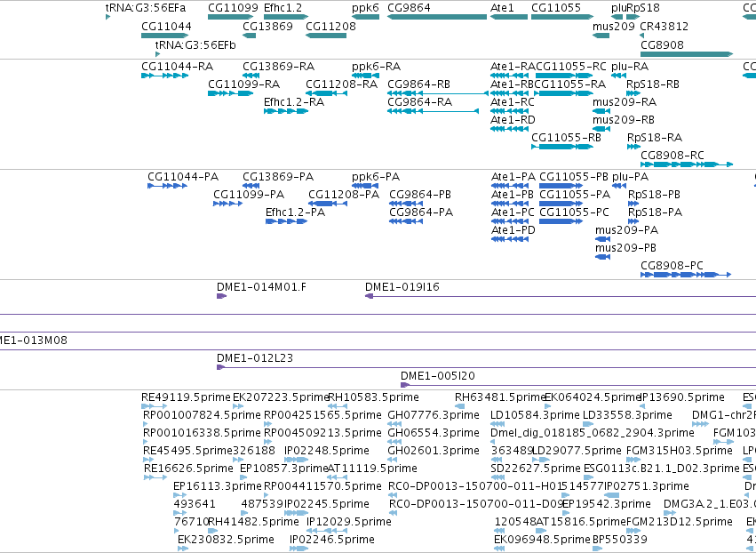
Task: Click the DME1-005I20 BAC label
Action: [437, 376]
